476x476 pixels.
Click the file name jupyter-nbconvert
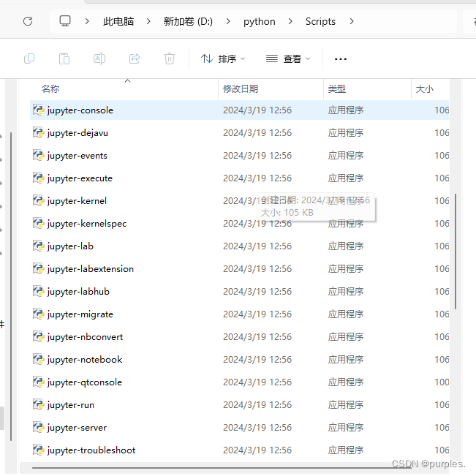pyautogui.click(x=85, y=337)
